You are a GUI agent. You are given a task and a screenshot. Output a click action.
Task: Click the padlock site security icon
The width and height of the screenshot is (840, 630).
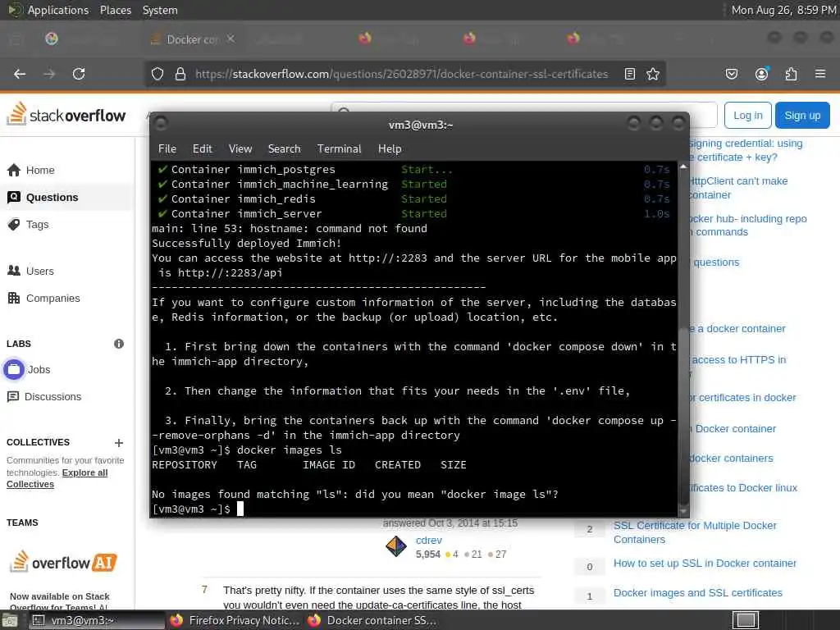[180, 74]
